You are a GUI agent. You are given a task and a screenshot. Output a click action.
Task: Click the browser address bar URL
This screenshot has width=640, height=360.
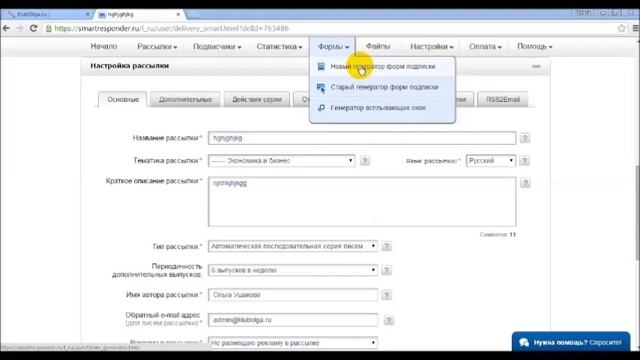tap(171, 29)
